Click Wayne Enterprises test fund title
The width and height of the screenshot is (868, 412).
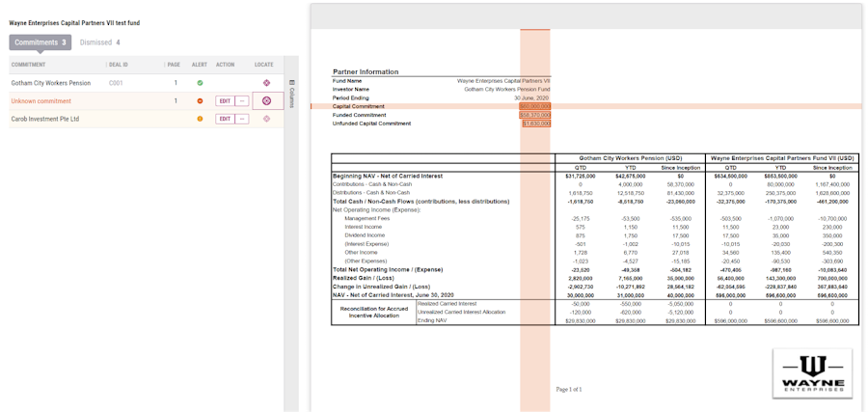pyautogui.click(x=74, y=23)
